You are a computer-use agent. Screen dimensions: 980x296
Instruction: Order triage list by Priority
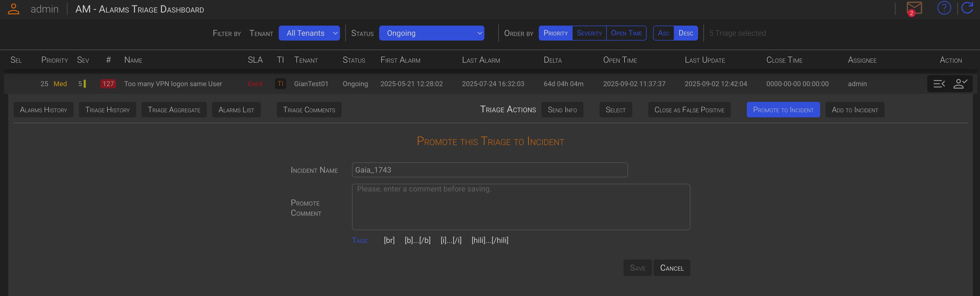point(556,33)
